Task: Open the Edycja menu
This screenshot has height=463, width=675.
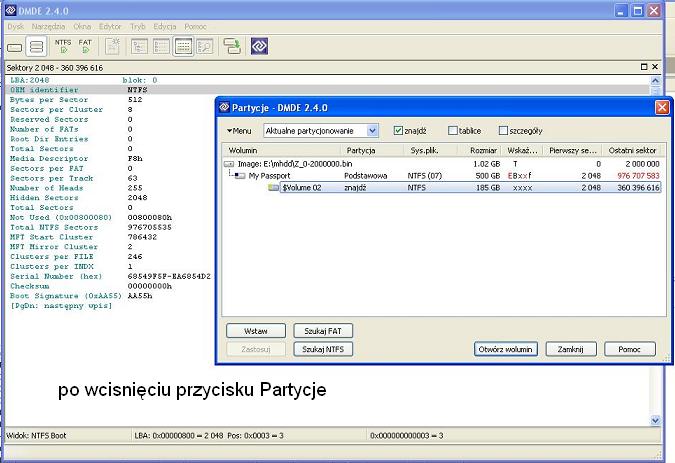Action: [x=165, y=27]
